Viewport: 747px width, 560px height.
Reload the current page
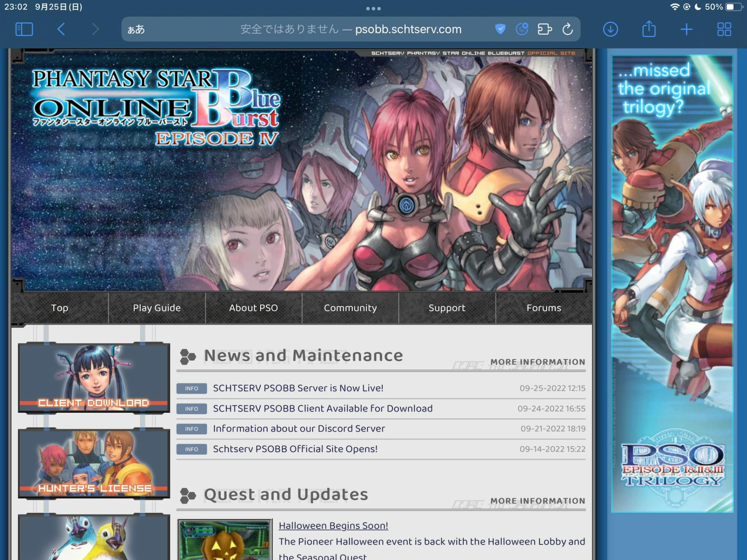point(567,29)
